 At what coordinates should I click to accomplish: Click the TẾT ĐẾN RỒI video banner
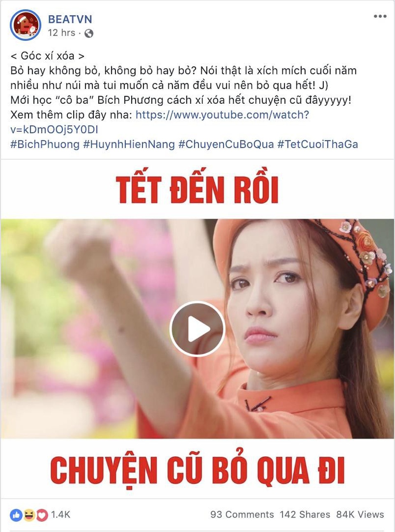[x=197, y=189]
